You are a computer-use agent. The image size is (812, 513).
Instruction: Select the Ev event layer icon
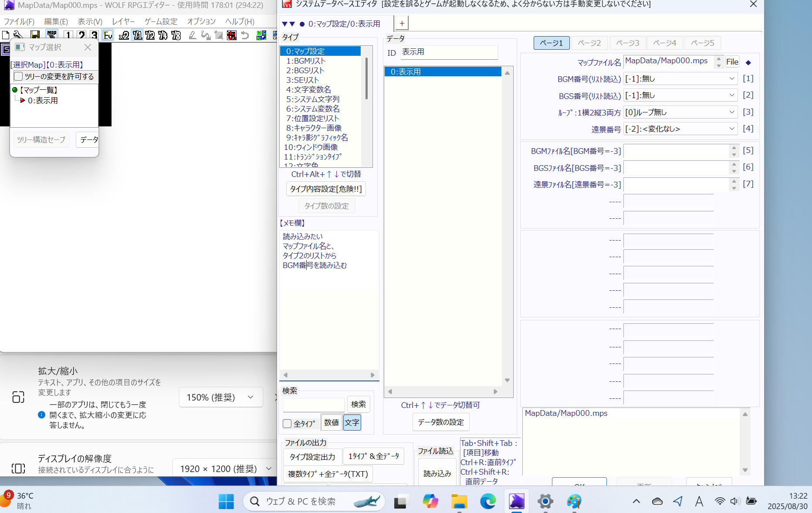tap(108, 35)
